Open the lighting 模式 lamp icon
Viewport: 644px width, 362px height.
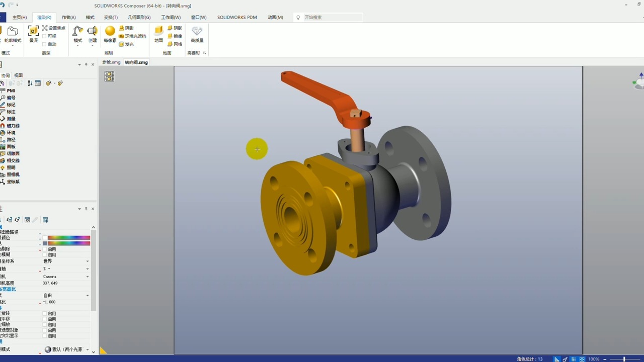pyautogui.click(x=77, y=32)
